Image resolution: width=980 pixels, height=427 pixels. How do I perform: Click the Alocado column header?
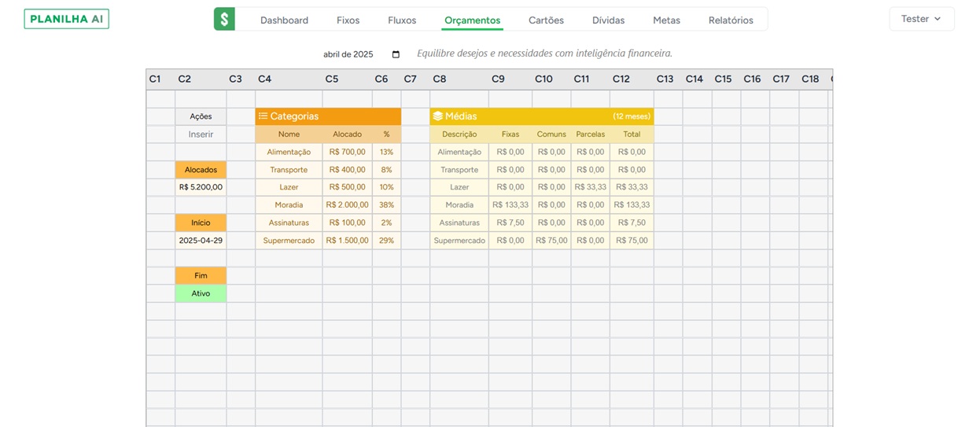pos(347,134)
